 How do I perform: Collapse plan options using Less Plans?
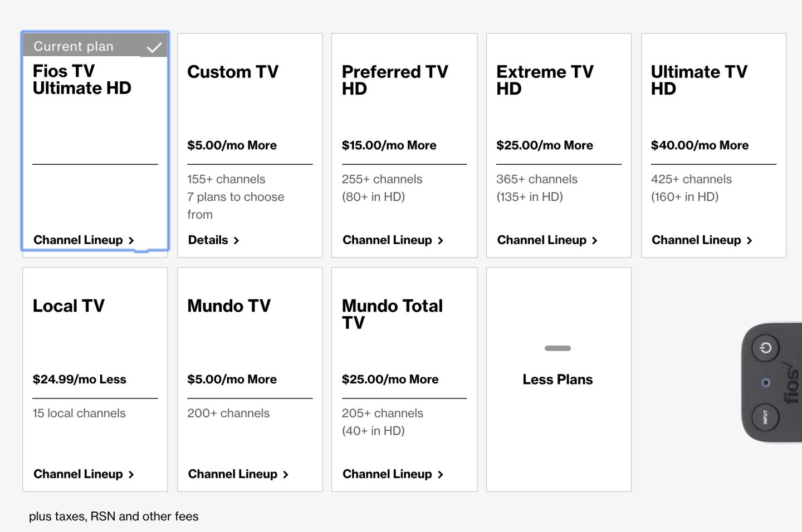click(558, 380)
